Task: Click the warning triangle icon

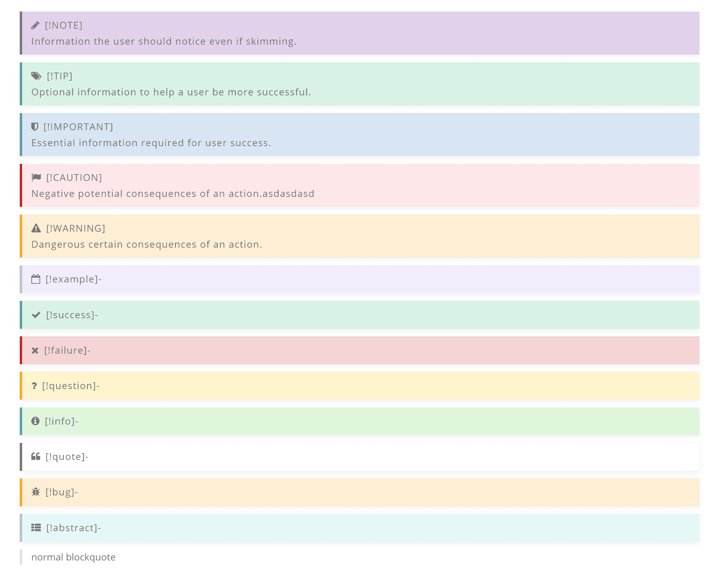Action: click(36, 228)
